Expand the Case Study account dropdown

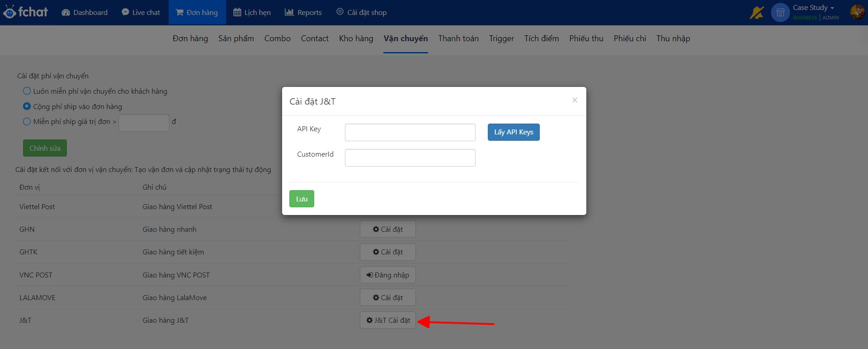pyautogui.click(x=813, y=8)
